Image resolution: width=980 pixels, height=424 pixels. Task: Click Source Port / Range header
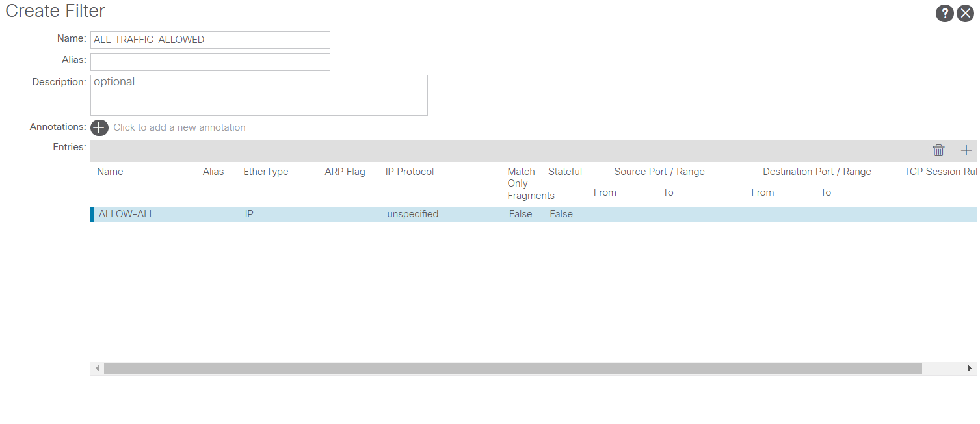(x=659, y=172)
